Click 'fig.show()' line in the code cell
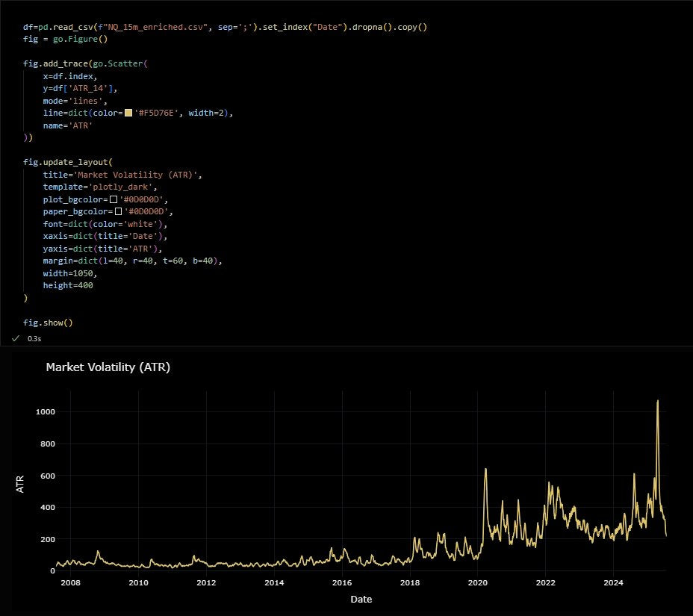The image size is (693, 616). pyautogui.click(x=48, y=323)
